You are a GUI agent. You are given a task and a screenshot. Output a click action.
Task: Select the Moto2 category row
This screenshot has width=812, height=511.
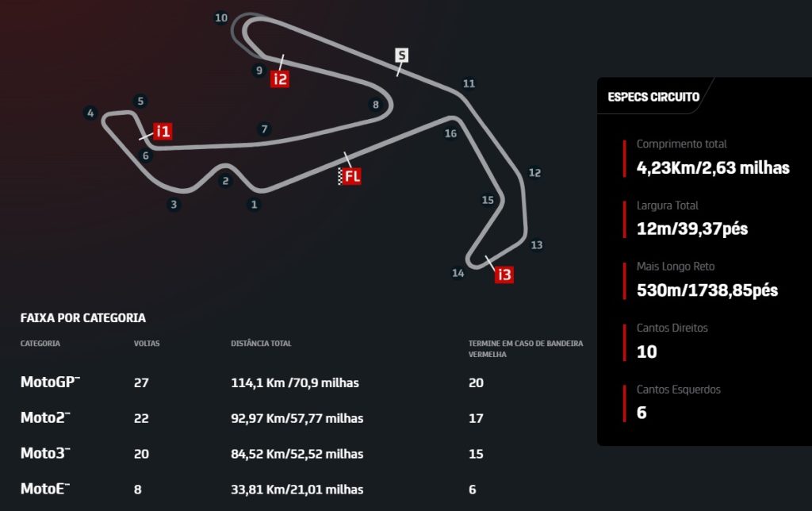pos(303,417)
